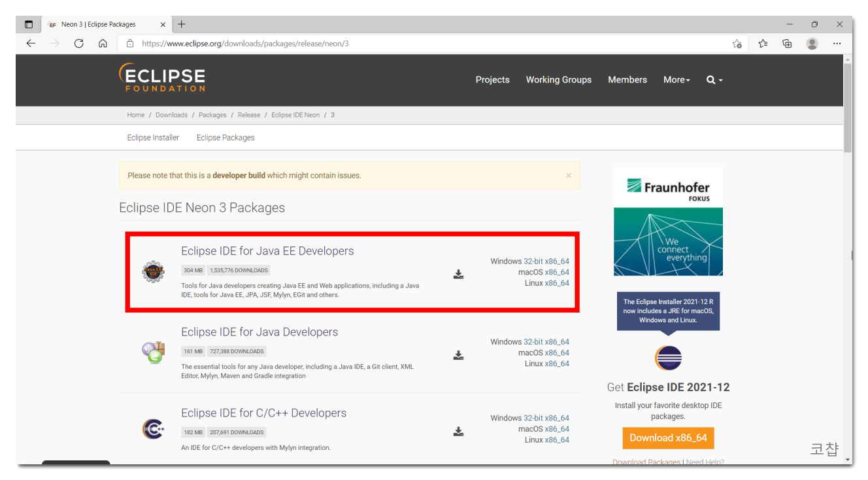Click the 304 MB size badge
Image resolution: width=868 pixels, height=480 pixels.
(193, 270)
